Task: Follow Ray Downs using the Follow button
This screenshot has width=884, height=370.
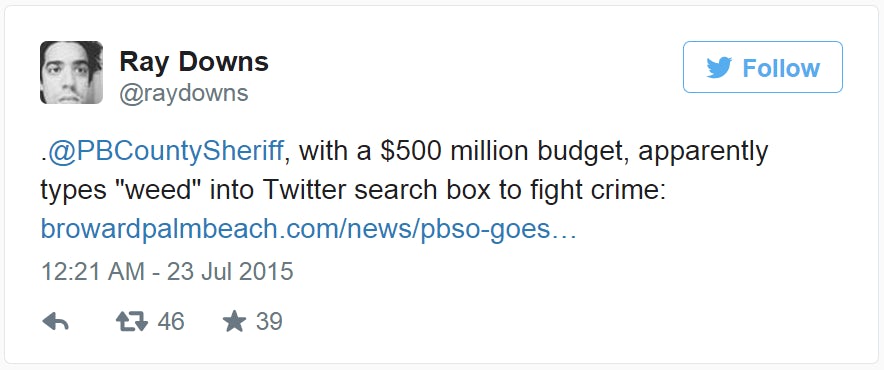Action: pos(763,67)
